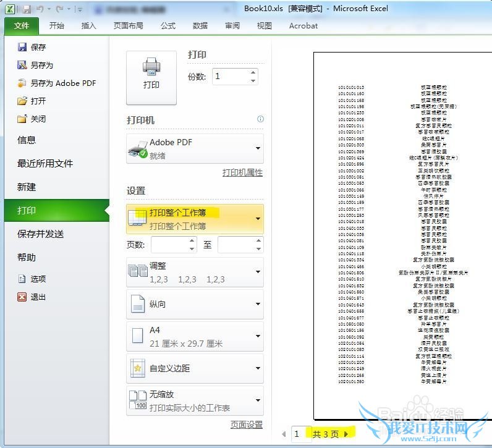Open 最近所用文件 section
492x448 pixels.
[x=45, y=164]
